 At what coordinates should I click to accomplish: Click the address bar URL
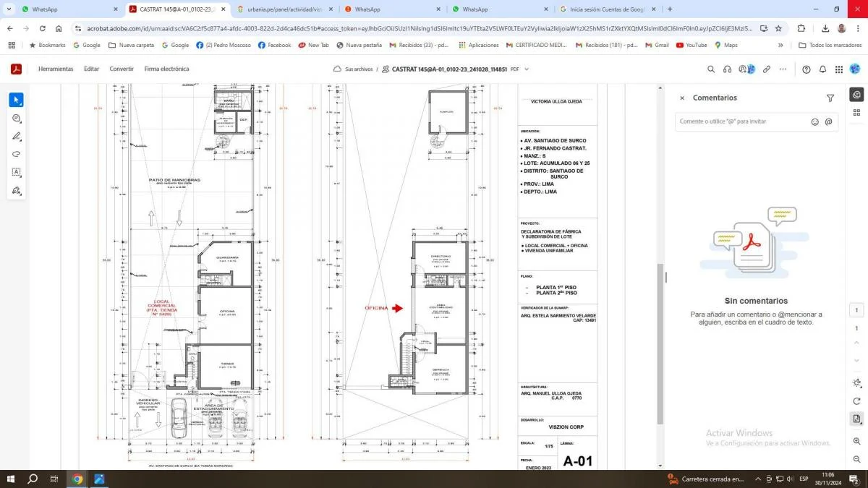click(420, 28)
